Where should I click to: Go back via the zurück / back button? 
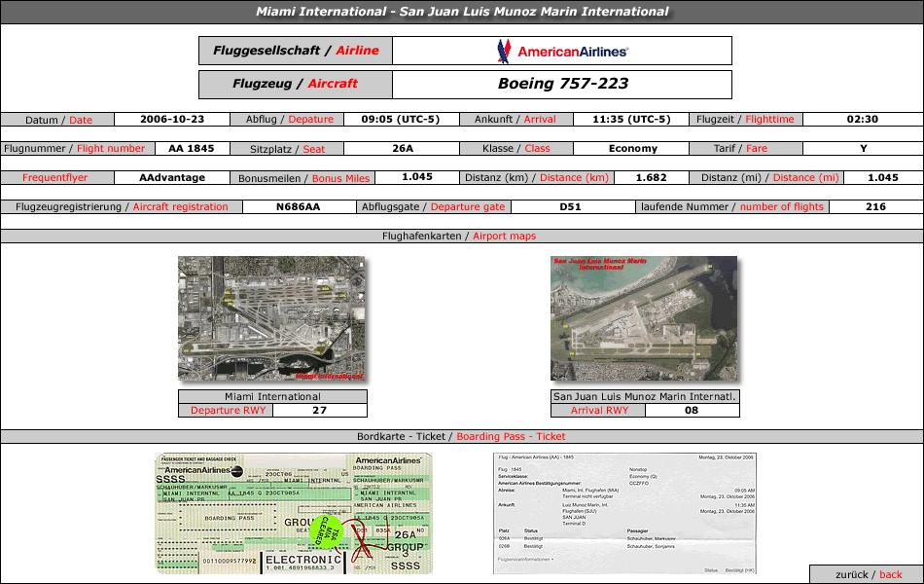[x=867, y=574]
